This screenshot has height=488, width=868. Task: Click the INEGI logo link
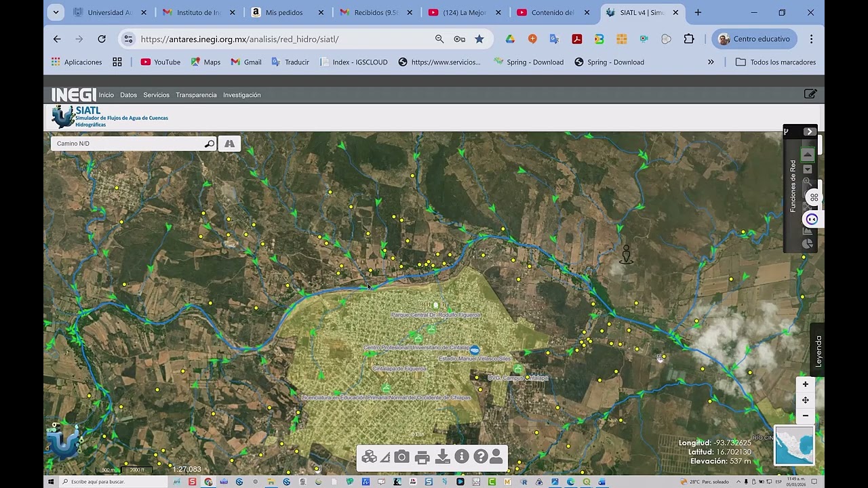pos(74,95)
